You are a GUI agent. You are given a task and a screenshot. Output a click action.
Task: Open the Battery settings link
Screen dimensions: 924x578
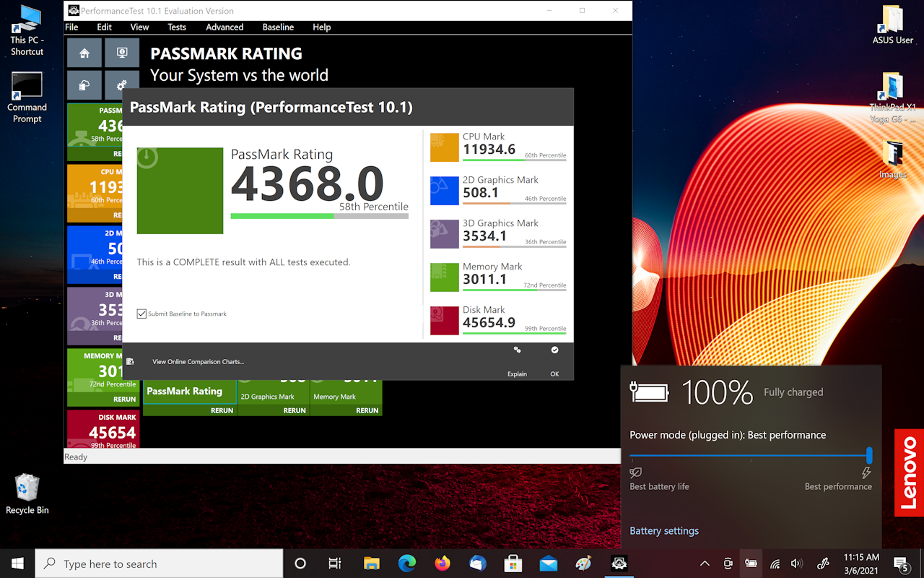pyautogui.click(x=664, y=531)
